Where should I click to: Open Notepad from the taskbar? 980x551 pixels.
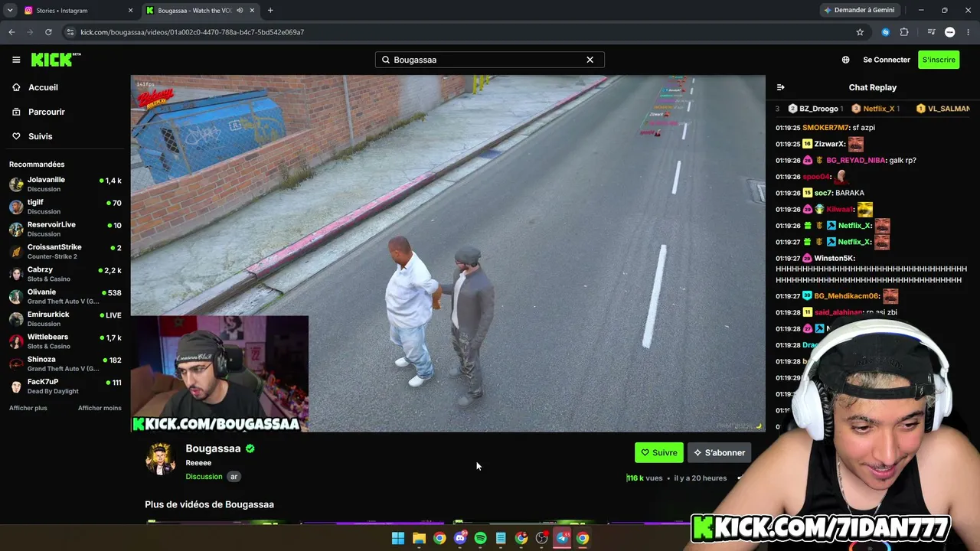tap(501, 538)
